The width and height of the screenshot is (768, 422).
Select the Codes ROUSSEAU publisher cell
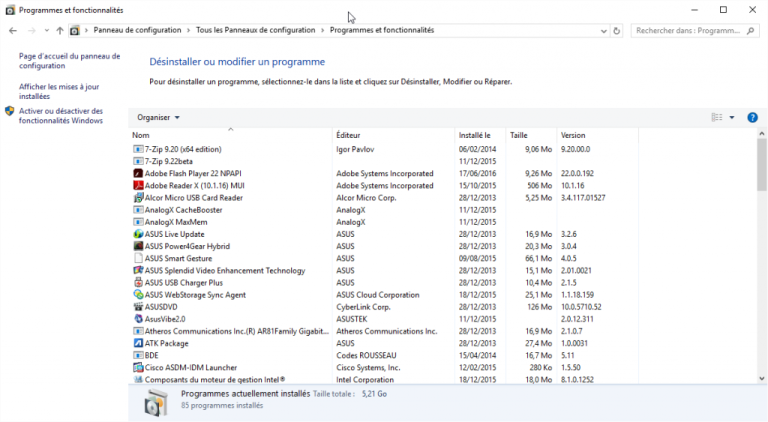(x=366, y=355)
